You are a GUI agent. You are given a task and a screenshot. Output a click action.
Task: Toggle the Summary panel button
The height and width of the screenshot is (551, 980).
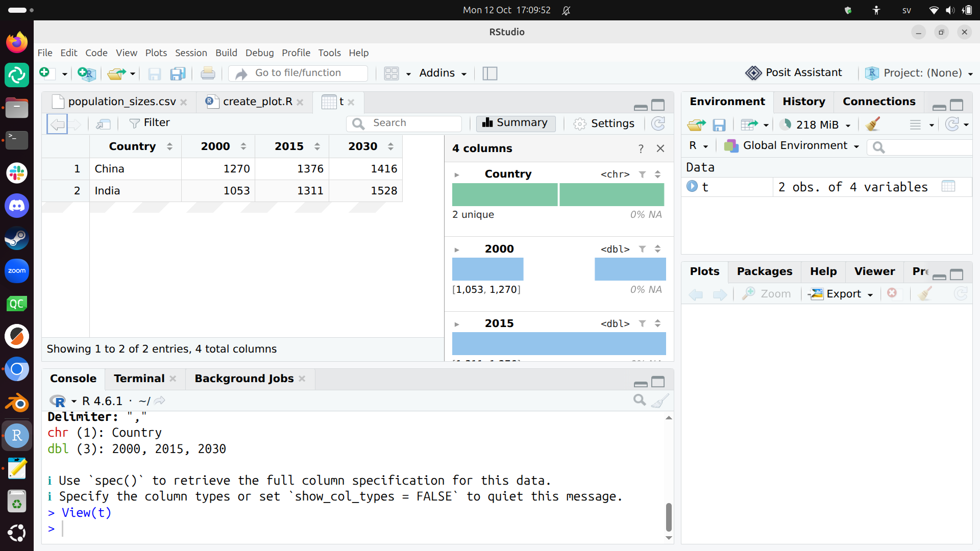(x=516, y=123)
